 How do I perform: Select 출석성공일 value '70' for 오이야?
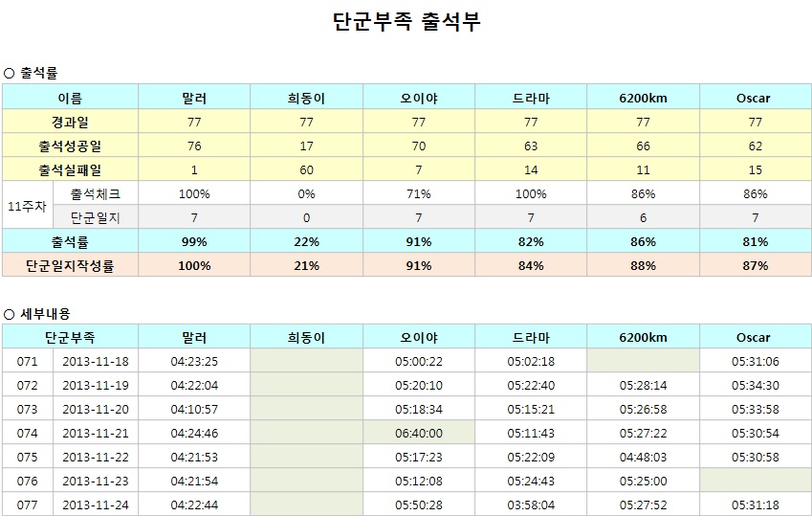click(418, 146)
